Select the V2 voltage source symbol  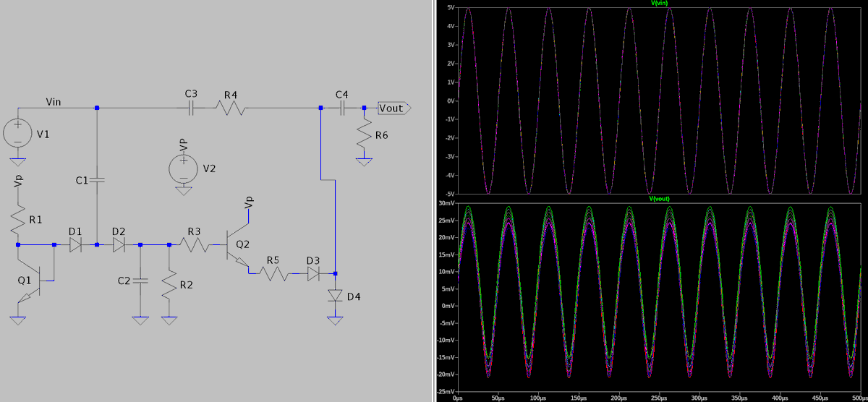183,168
